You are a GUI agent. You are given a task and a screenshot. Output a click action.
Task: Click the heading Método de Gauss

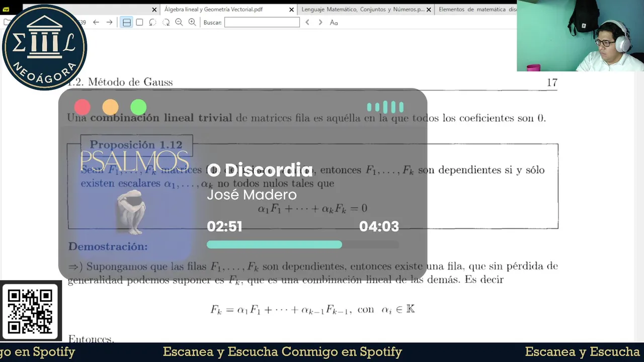129,82
